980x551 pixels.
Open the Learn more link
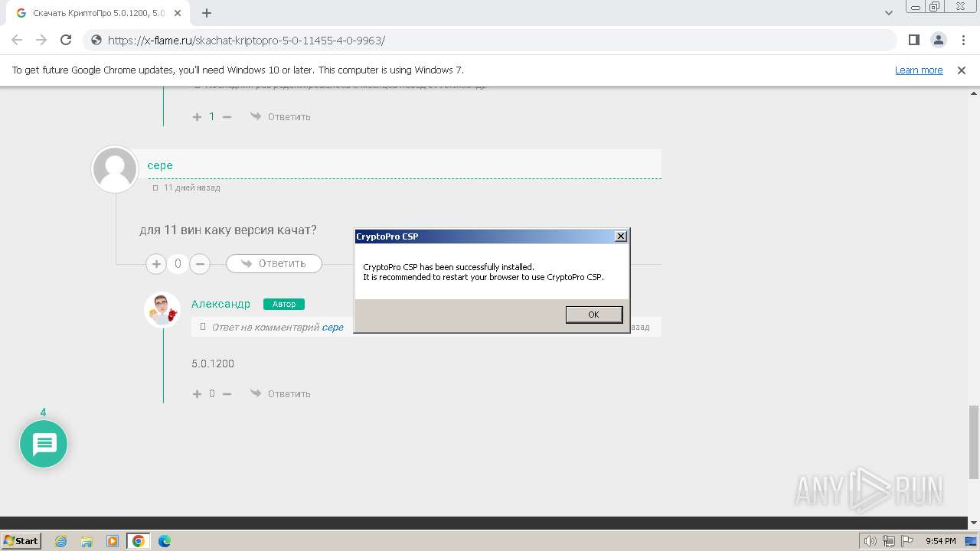point(919,70)
